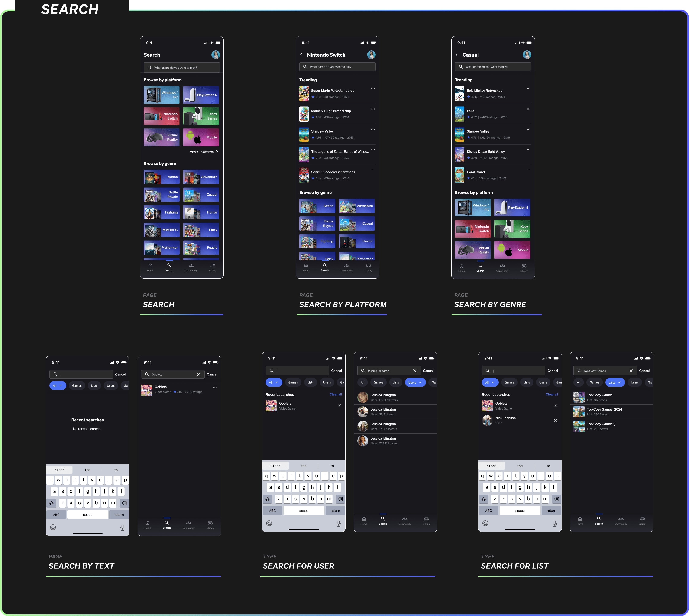Open Top Cozy Games :) list with 200 Saves

pyautogui.click(x=611, y=426)
